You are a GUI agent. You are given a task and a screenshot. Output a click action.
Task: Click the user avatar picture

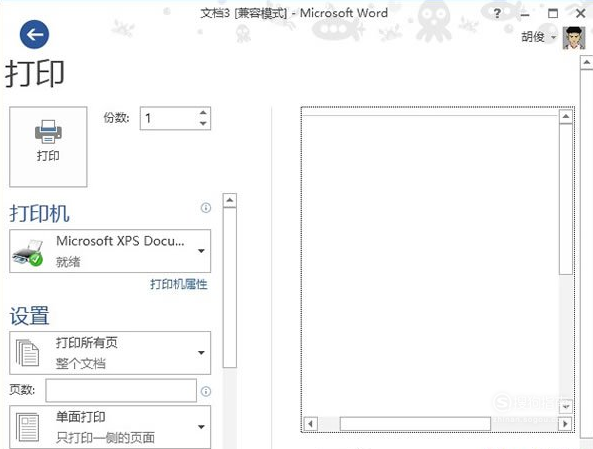coord(574,38)
